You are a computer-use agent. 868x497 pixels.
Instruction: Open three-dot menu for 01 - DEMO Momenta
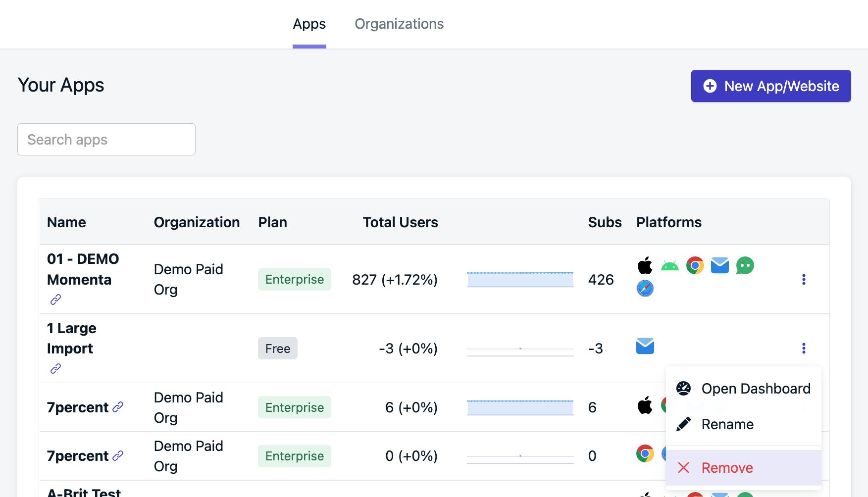tap(803, 280)
